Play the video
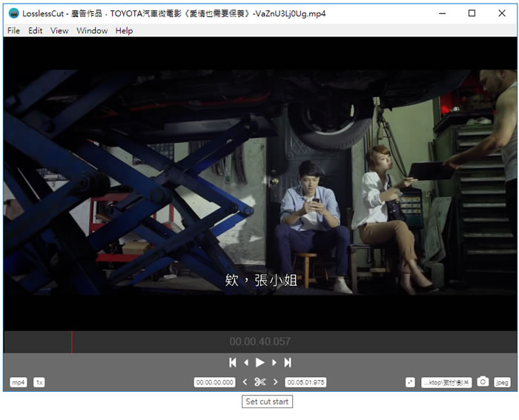Image resolution: width=519 pixels, height=420 pixels. pos(259,363)
